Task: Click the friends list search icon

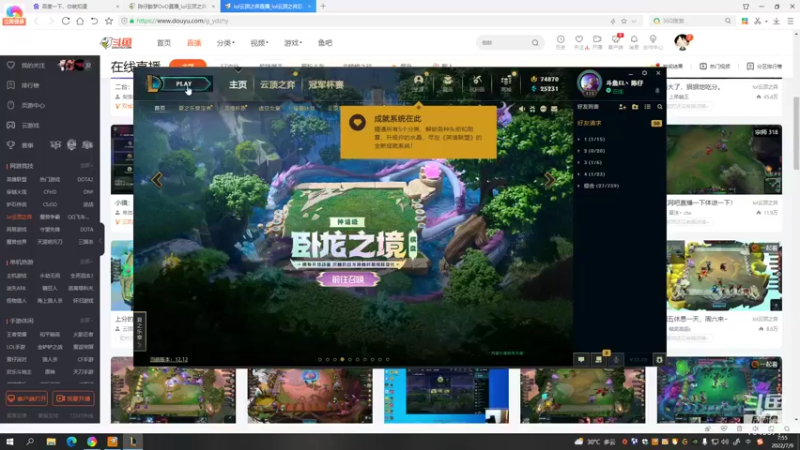Action: 660,107
